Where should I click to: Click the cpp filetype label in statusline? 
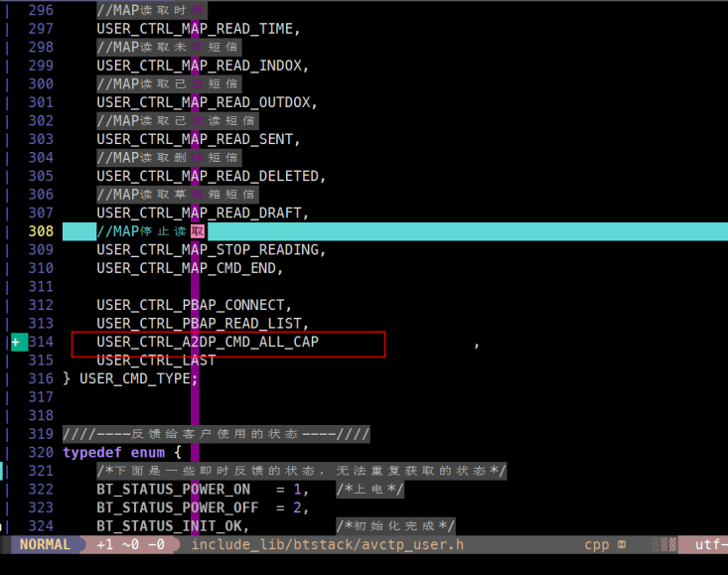pyautogui.click(x=596, y=545)
